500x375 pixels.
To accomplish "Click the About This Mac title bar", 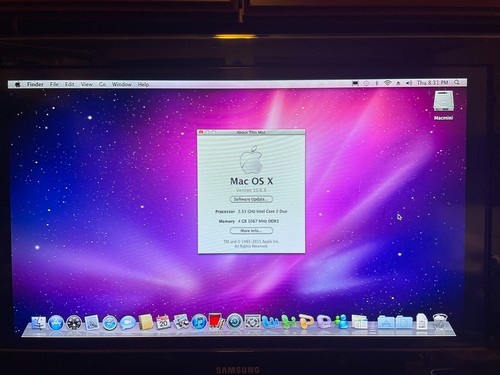I will coord(251,132).
